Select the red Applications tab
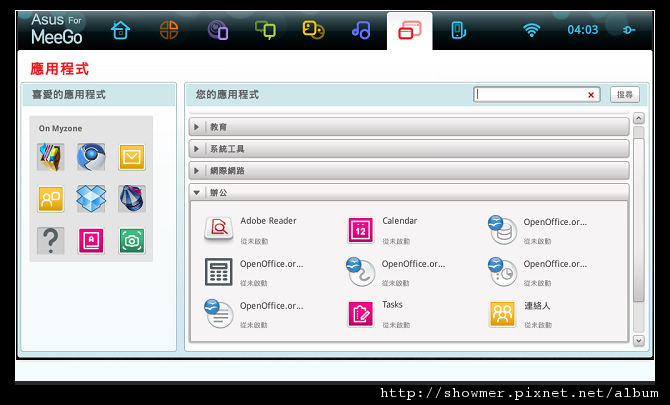The image size is (670, 405). [409, 31]
